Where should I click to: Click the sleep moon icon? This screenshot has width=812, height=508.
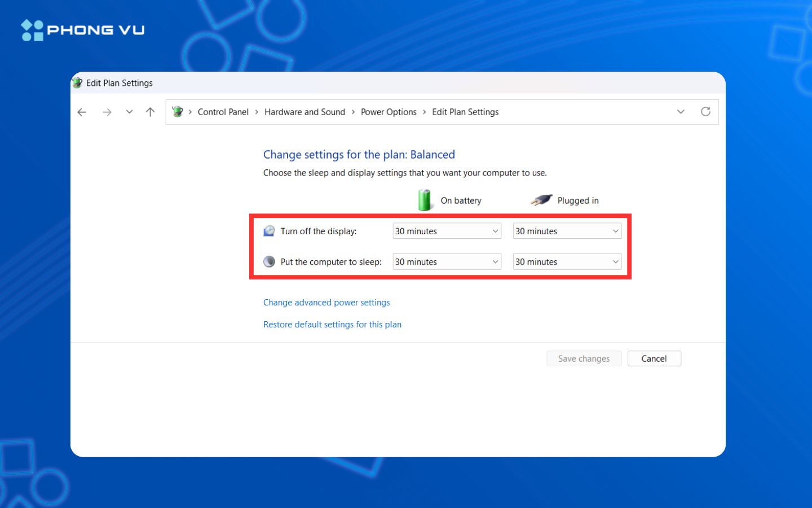[x=270, y=262]
